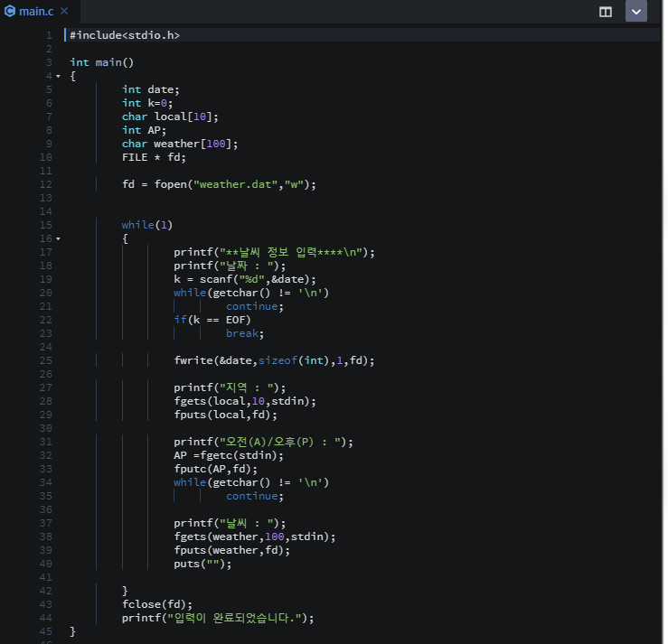Open the chevron dropdown at top right

click(x=636, y=12)
